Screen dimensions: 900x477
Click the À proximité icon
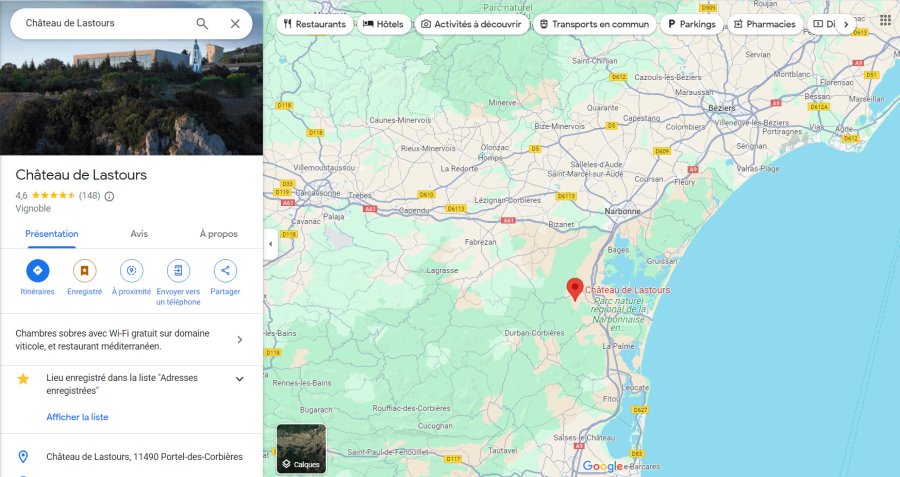coord(131,271)
